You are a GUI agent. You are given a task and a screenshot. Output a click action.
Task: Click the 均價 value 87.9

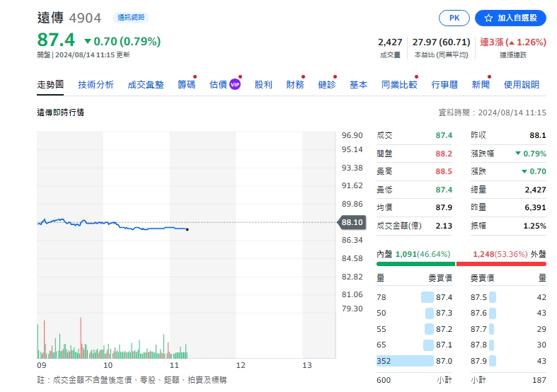(x=444, y=207)
